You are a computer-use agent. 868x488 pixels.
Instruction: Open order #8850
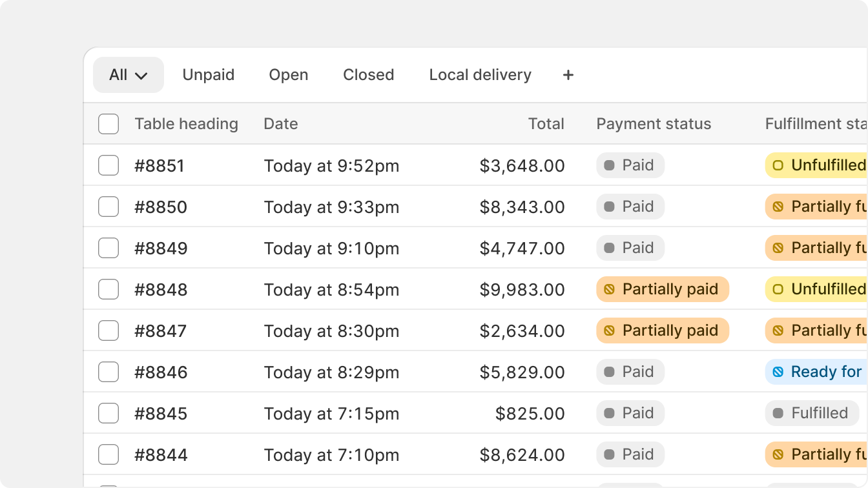point(161,207)
